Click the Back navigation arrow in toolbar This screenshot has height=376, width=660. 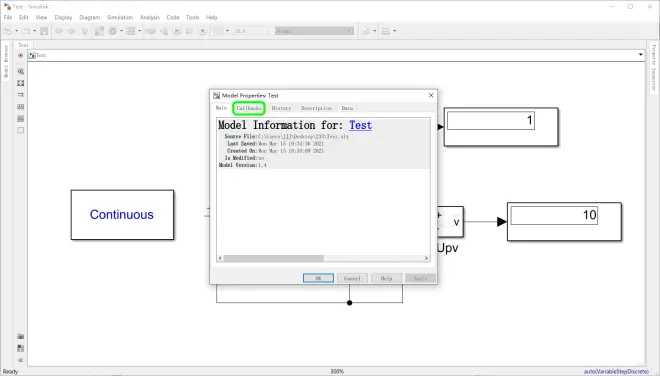coord(59,31)
